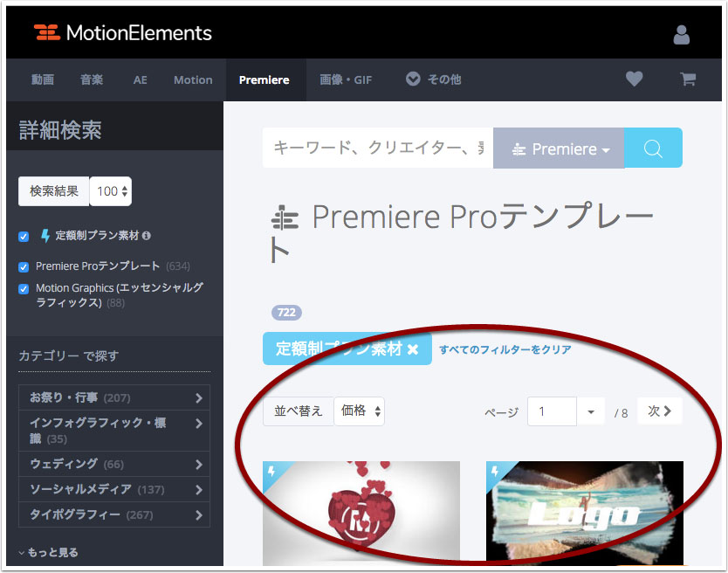The height and width of the screenshot is (573, 728).
Task: Go to next page with 次
Action: click(x=660, y=411)
